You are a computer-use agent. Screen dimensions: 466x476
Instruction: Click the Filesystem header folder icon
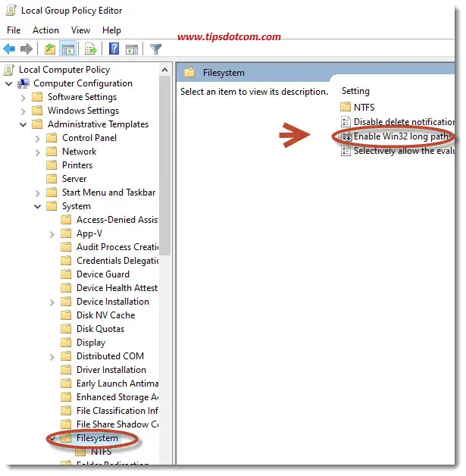point(190,73)
